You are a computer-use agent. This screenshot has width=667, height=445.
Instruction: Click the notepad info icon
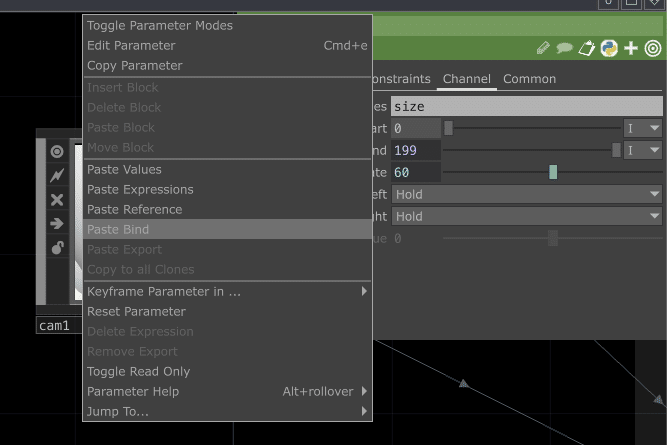(587, 48)
